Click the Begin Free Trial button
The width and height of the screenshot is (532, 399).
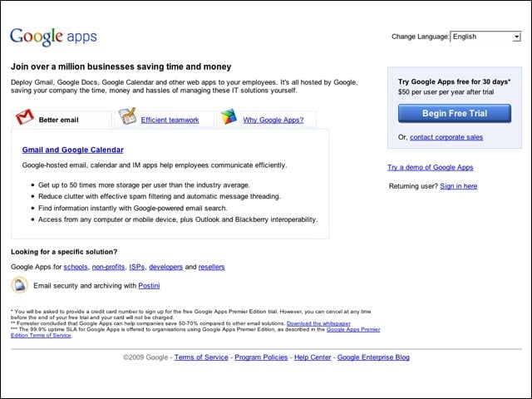coord(455,113)
